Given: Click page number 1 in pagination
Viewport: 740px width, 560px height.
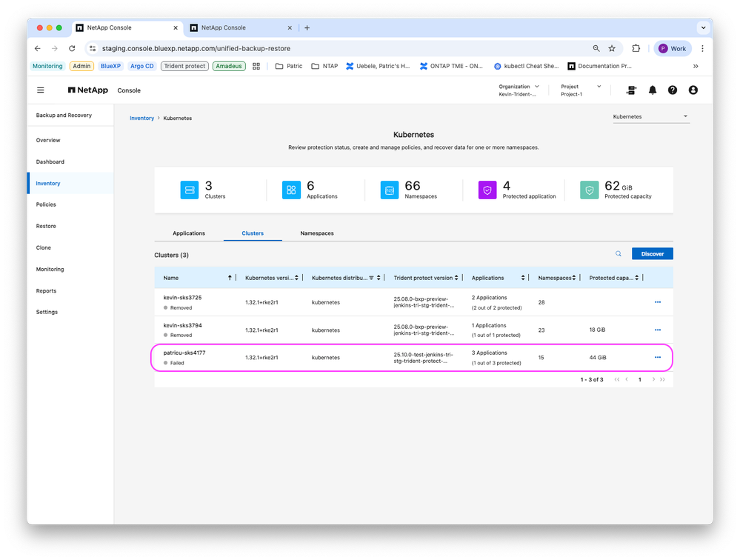Looking at the screenshot, I should tap(639, 379).
